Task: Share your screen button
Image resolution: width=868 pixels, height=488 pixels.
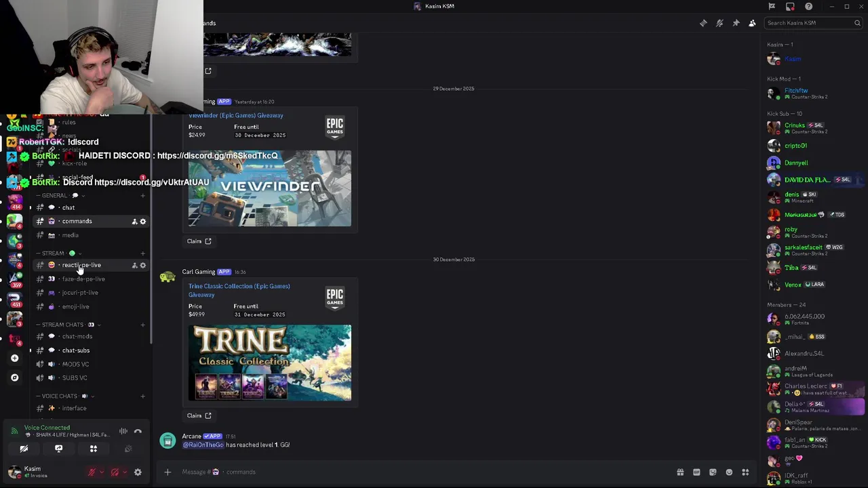Action: pyautogui.click(x=58, y=449)
